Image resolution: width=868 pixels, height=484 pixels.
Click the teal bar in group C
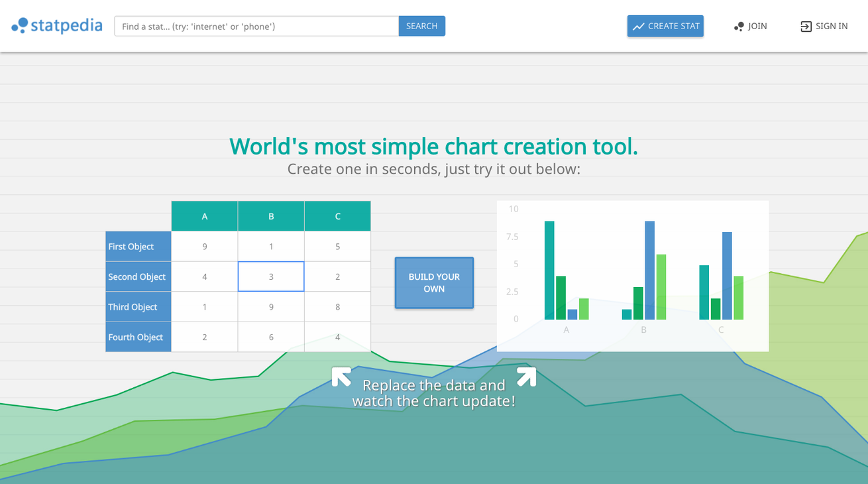[x=704, y=292]
